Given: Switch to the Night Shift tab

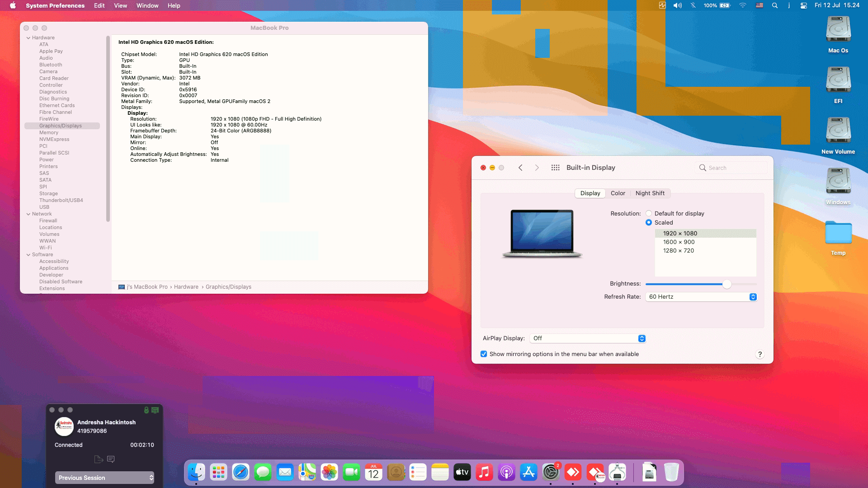Looking at the screenshot, I should 650,193.
